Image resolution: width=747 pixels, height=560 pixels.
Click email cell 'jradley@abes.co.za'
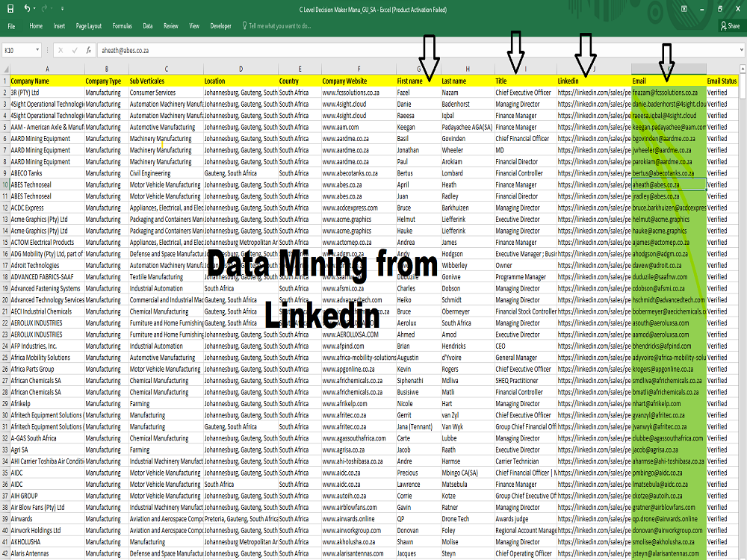point(669,196)
